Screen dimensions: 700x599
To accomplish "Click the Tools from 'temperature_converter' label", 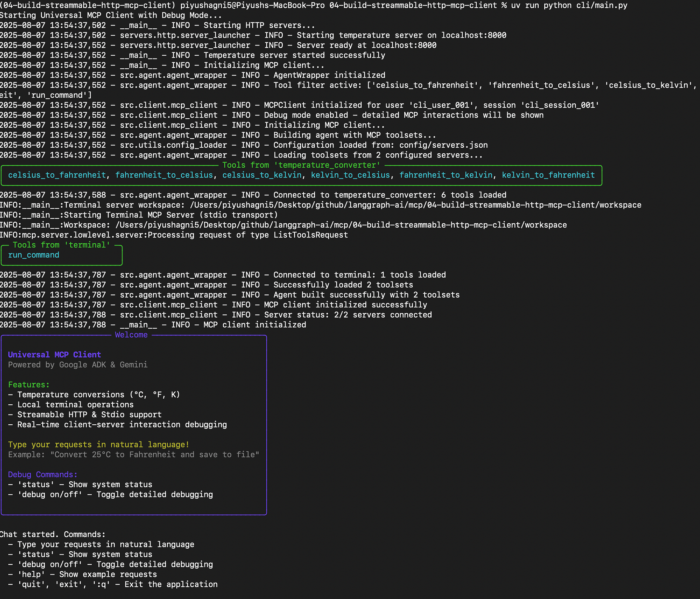I will tap(301, 165).
